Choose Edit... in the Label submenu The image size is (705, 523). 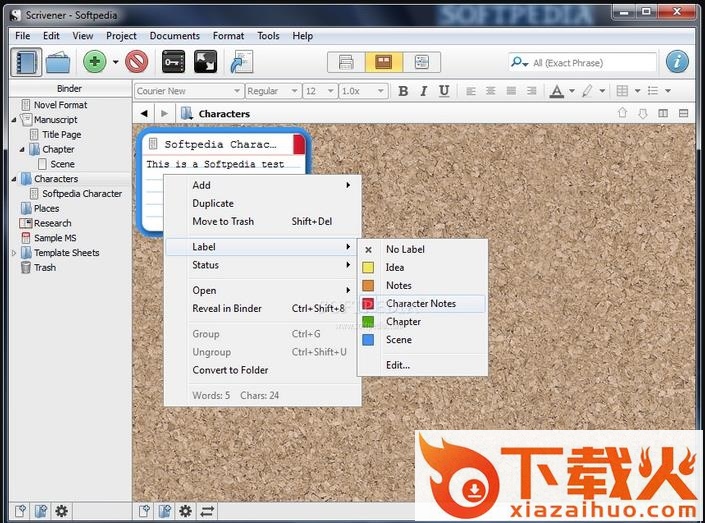[398, 365]
